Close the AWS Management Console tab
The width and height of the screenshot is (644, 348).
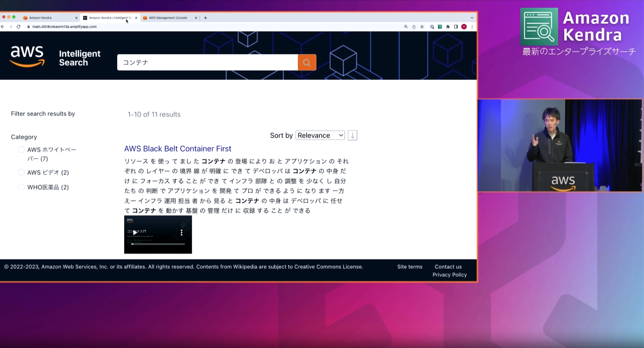tap(196, 18)
